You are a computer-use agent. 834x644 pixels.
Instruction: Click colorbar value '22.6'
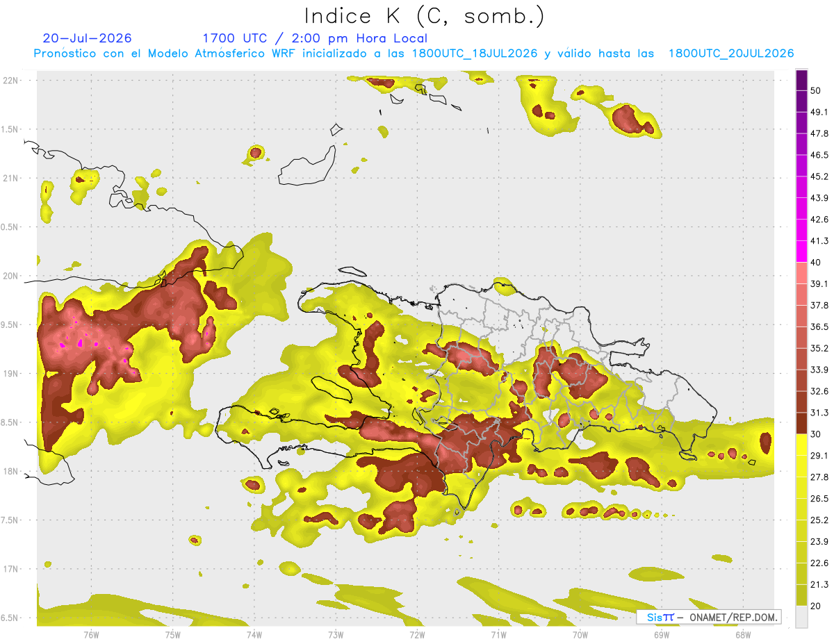(x=819, y=563)
